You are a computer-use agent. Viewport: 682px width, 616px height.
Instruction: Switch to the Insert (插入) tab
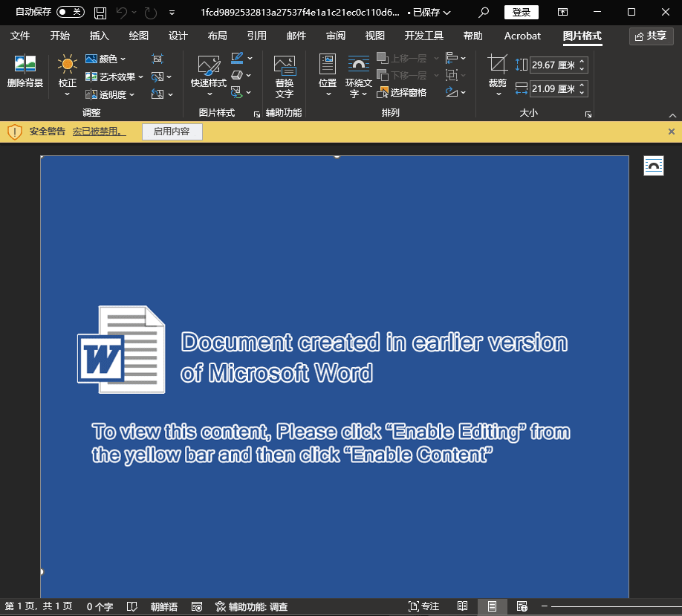(x=99, y=36)
